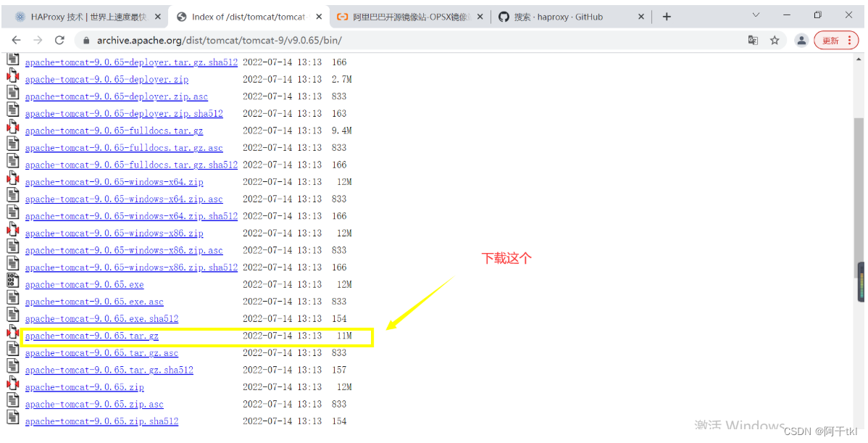
Task: Click archive icon beside apache-tomcat-9.0.65.zip
Action: click(x=13, y=384)
